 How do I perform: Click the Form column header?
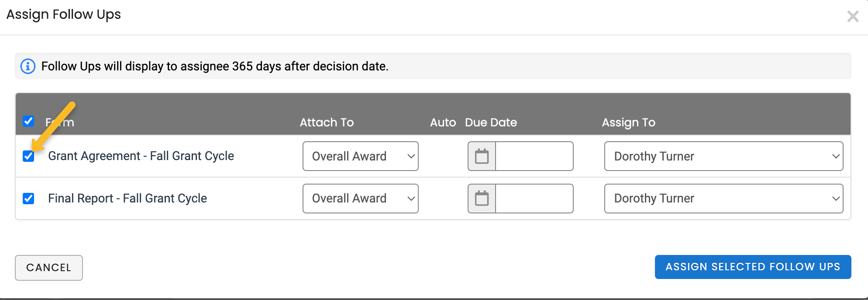(x=59, y=122)
